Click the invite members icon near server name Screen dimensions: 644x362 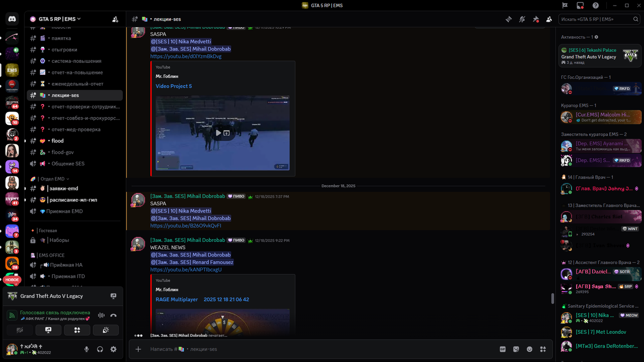tap(115, 19)
